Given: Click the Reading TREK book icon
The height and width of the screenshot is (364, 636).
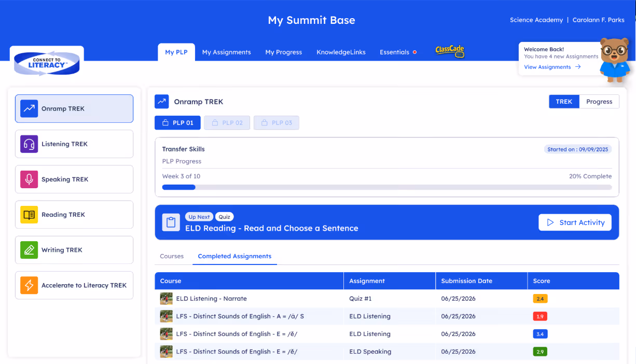Looking at the screenshot, I should [29, 214].
